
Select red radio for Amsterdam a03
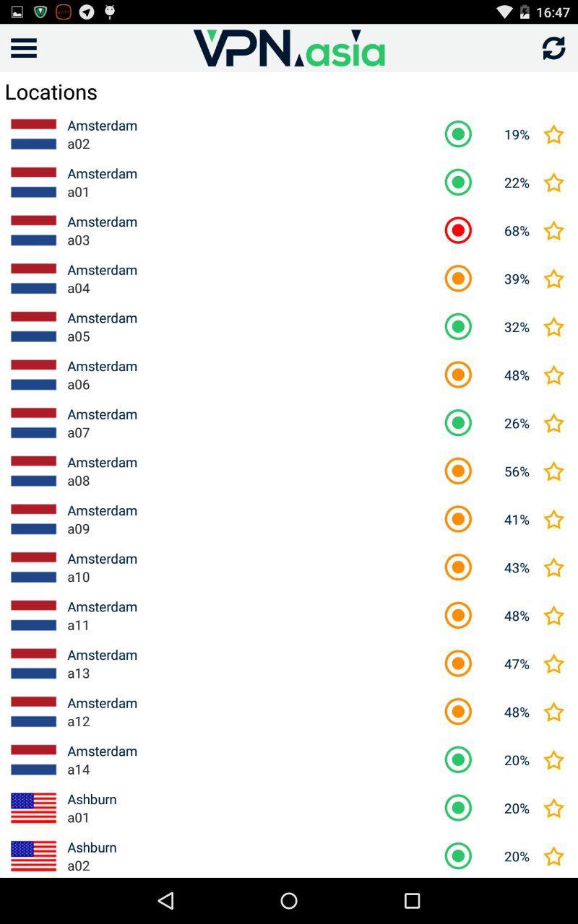click(458, 230)
